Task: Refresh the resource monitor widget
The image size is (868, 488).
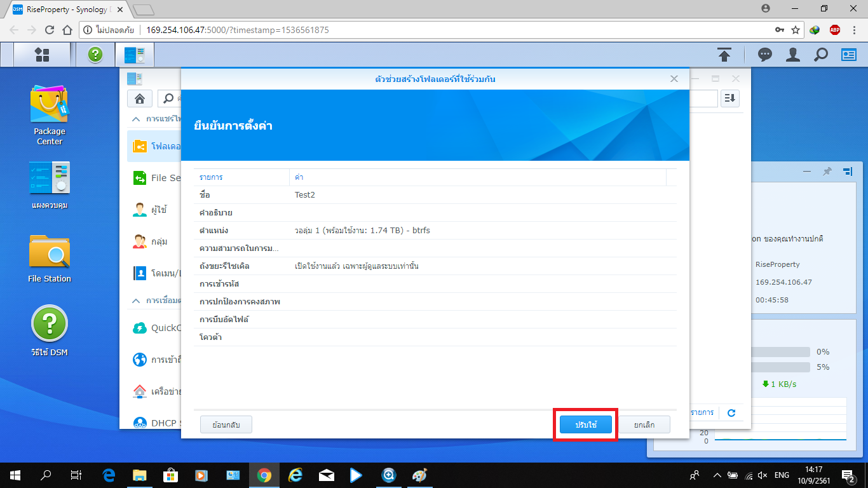Action: coord(731,412)
